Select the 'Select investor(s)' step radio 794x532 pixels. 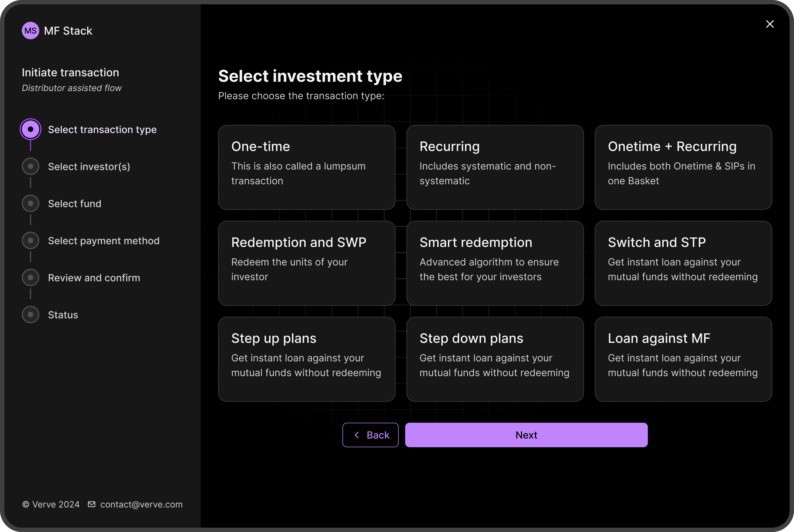pos(31,166)
